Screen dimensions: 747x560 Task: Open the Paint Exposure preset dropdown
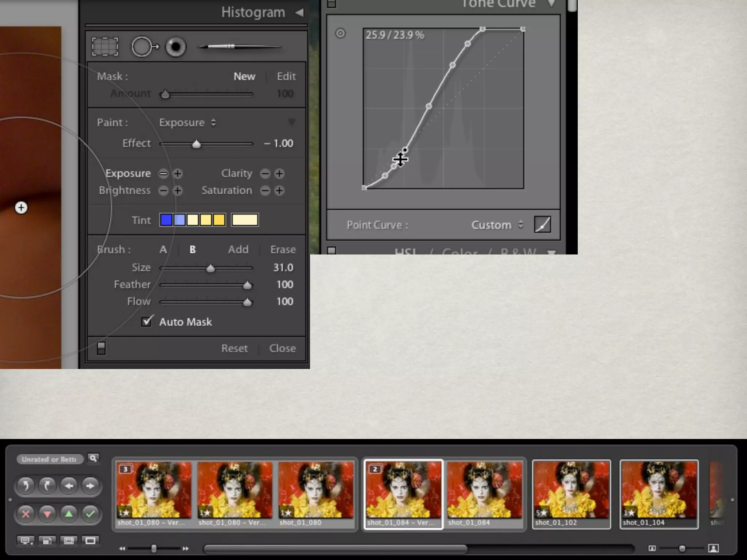187,123
